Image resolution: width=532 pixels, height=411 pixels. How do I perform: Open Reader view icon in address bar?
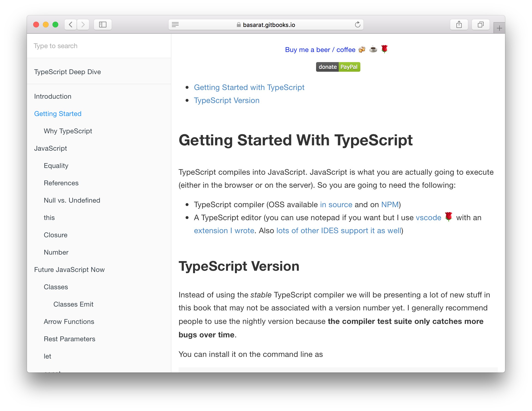pos(175,25)
